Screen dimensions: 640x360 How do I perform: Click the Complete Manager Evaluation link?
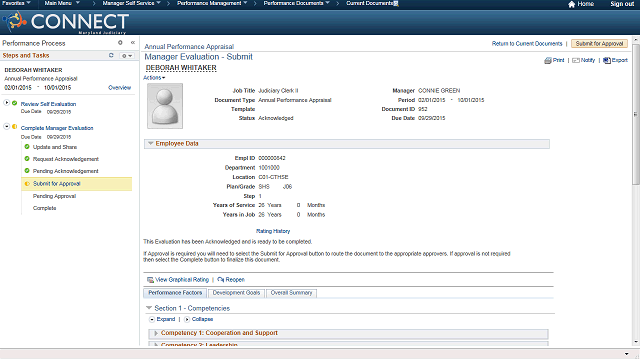point(57,128)
